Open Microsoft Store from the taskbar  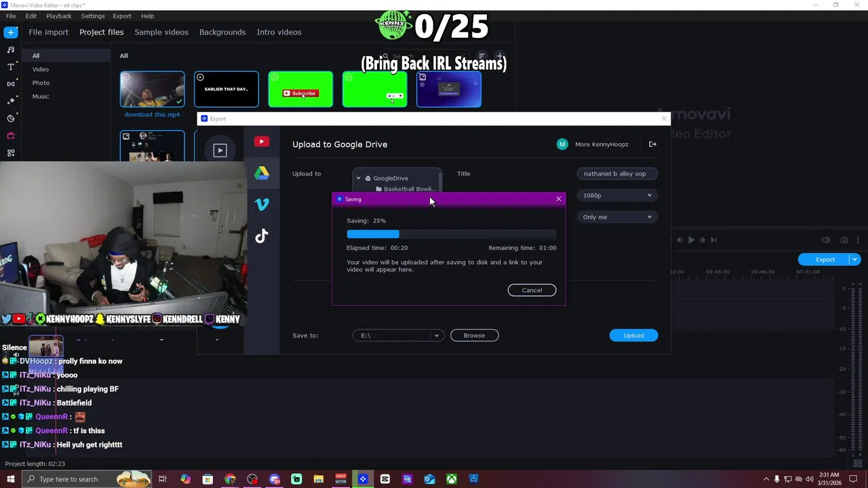click(208, 479)
